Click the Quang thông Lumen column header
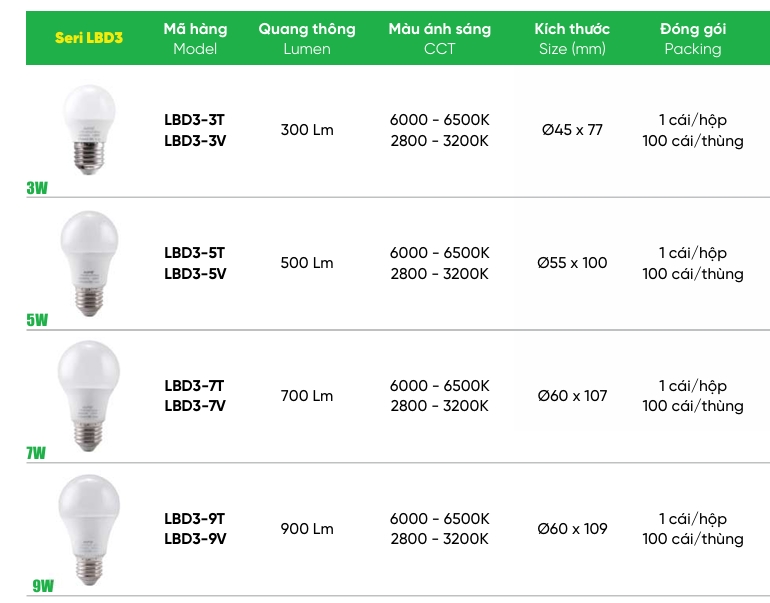Image resolution: width=770 pixels, height=603 pixels. tap(307, 39)
